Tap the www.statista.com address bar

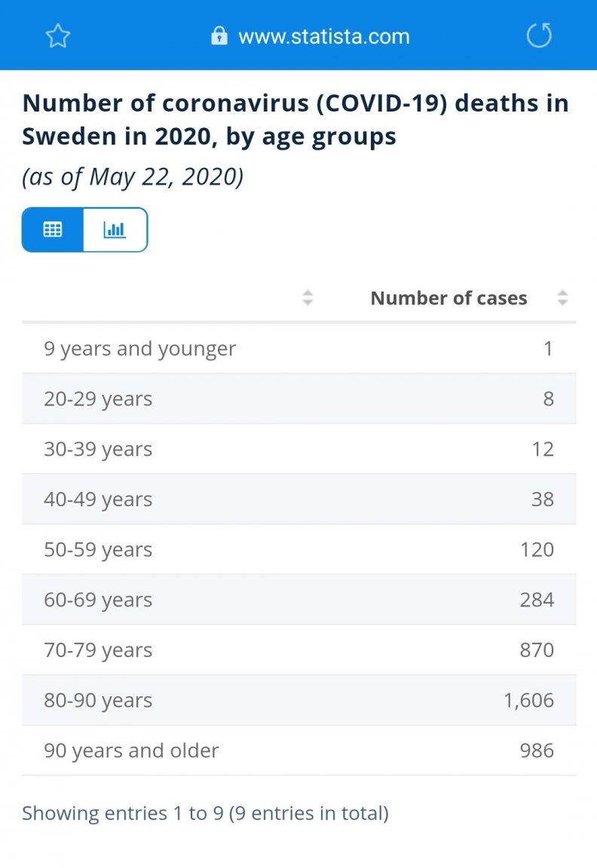tap(323, 35)
